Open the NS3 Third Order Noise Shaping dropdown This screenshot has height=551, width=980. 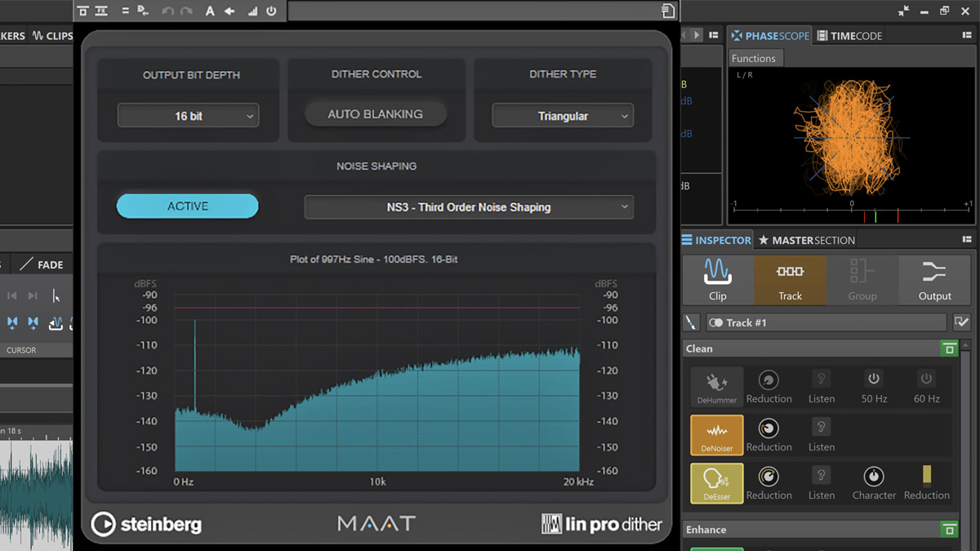pyautogui.click(x=469, y=207)
